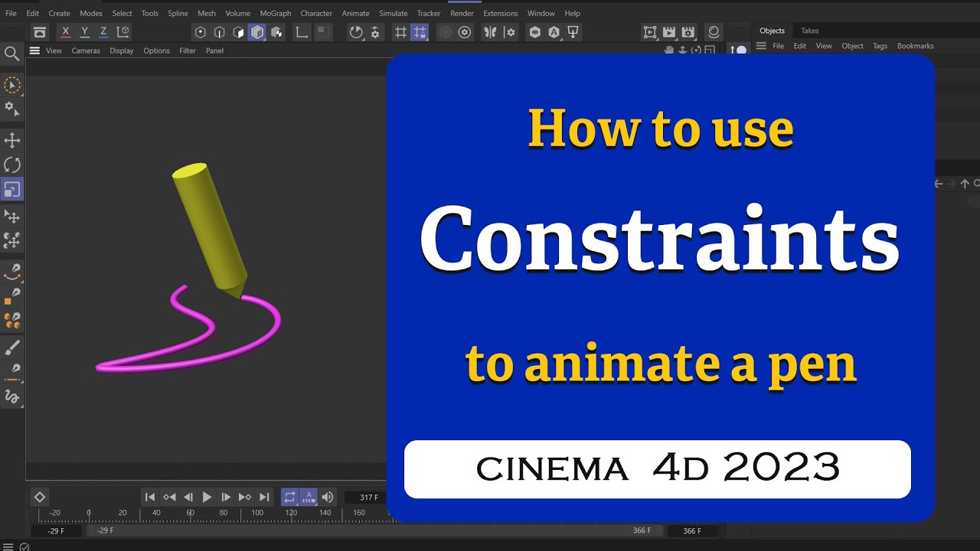Click the current frame field 317 F
Viewport: 980px width, 551px height.
[x=369, y=497]
